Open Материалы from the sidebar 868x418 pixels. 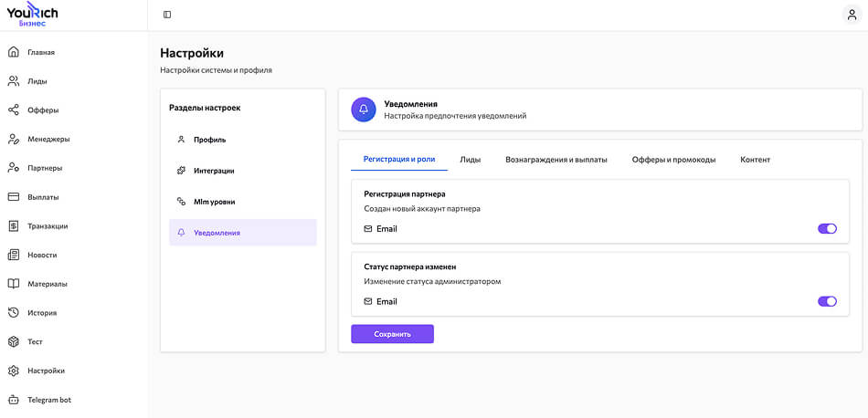coord(48,284)
